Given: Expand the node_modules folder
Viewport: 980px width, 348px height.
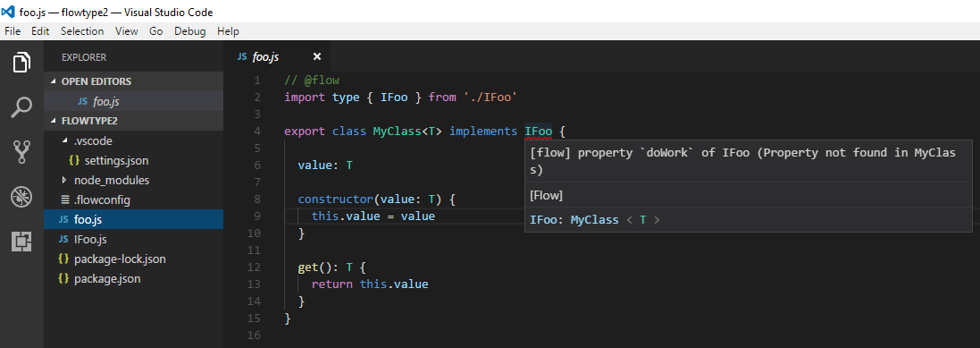Looking at the screenshot, I should pyautogui.click(x=65, y=180).
